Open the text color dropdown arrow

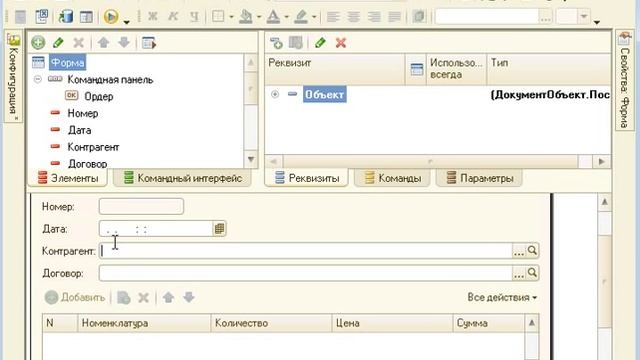(286, 17)
